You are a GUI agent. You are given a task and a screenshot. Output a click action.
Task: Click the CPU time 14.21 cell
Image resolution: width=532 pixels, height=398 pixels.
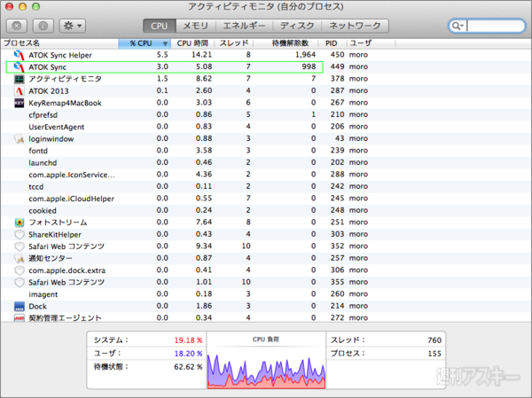click(x=201, y=55)
